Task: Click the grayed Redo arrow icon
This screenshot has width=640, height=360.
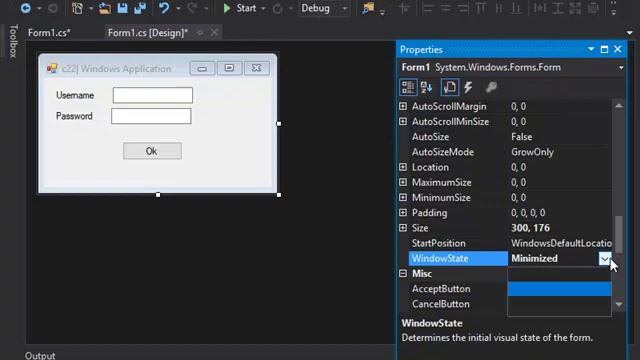Action: click(192, 8)
